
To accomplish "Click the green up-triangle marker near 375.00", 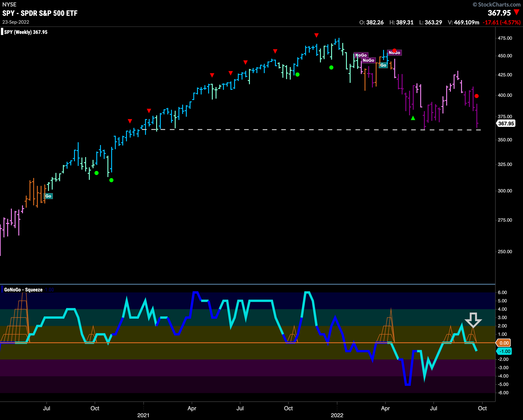I will pos(413,118).
